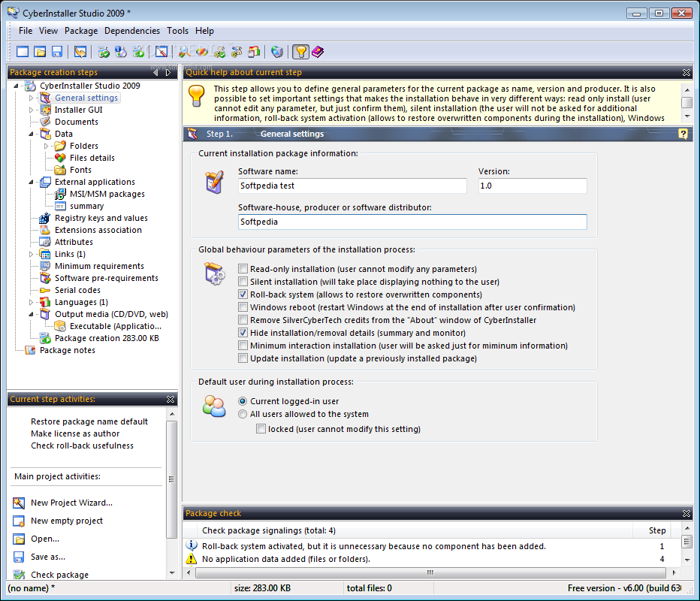The height and width of the screenshot is (601, 700).
Task: Uncheck Hide installation/removal details
Action: point(243,333)
